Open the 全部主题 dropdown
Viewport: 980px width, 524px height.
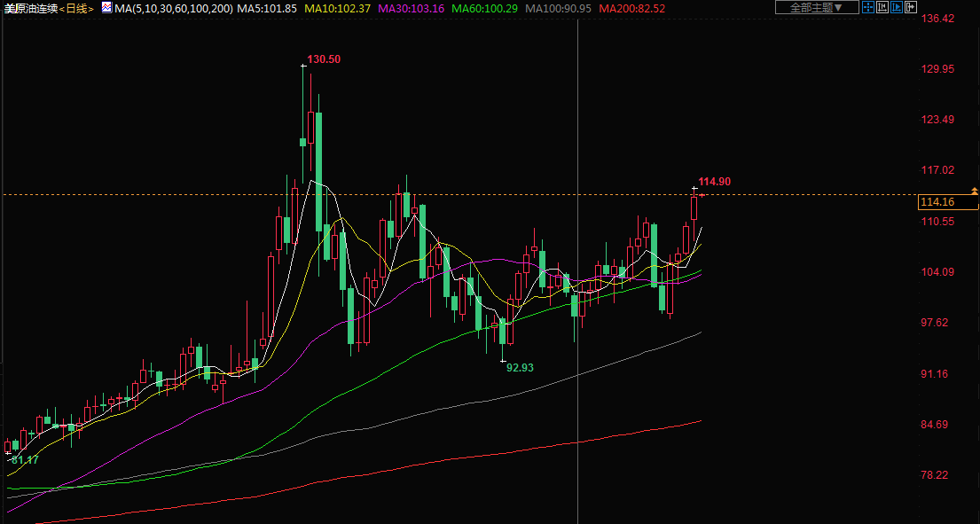(816, 7)
